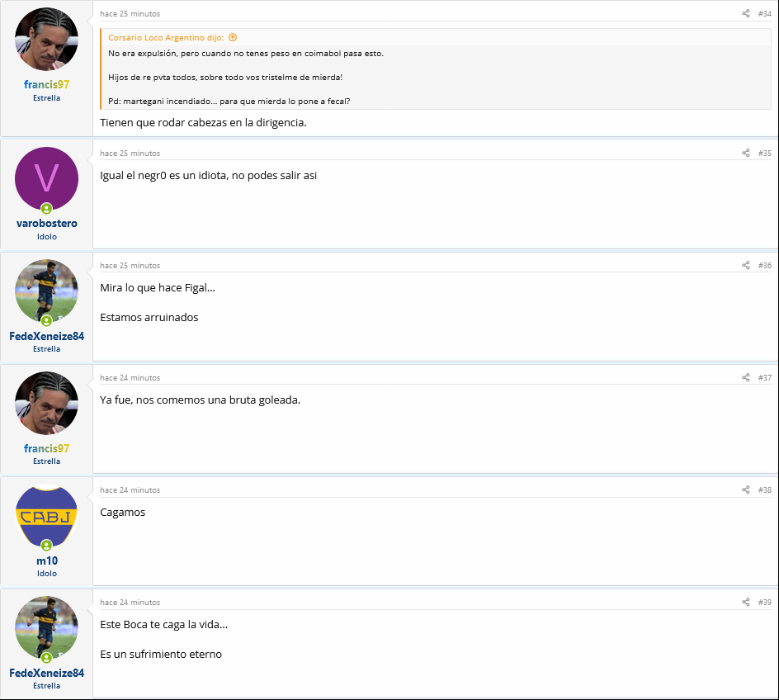Click text 'Cagamos' in post #38
This screenshot has height=700, width=779.
(123, 513)
